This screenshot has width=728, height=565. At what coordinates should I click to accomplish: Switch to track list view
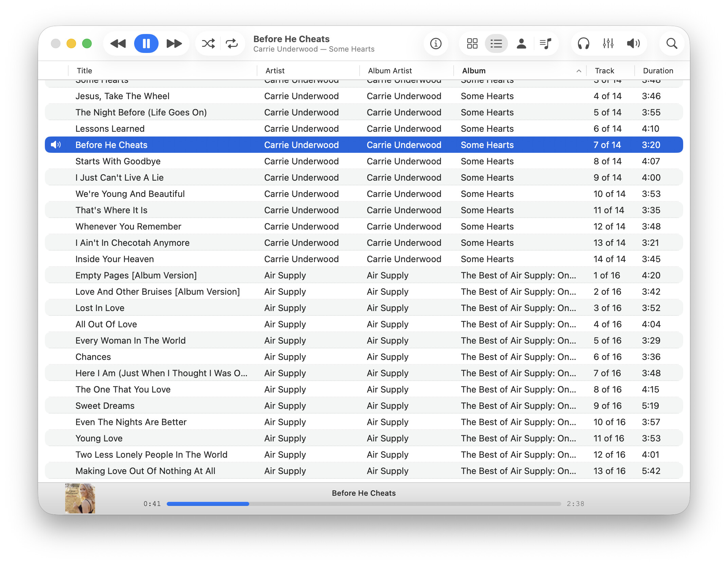(496, 43)
